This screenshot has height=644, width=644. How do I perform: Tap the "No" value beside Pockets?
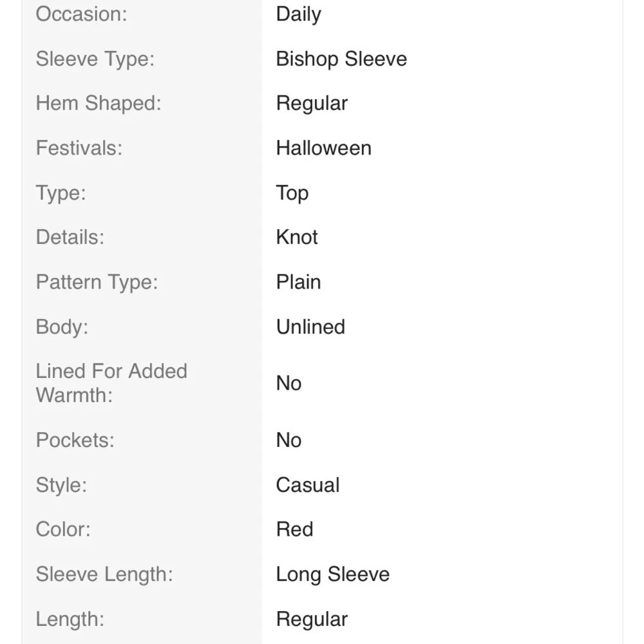click(289, 440)
